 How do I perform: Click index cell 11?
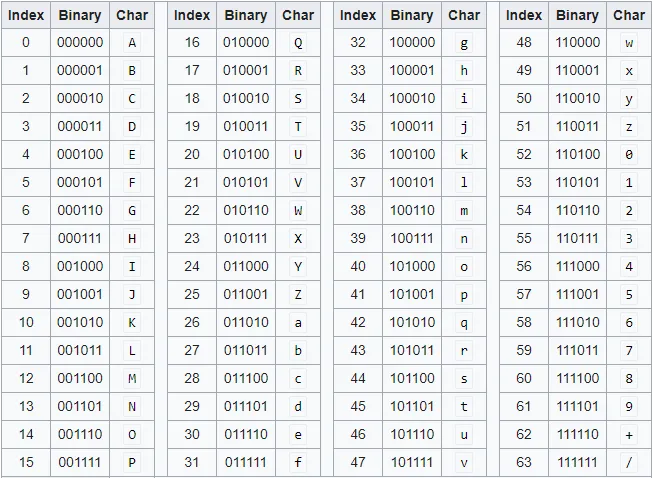[x=26, y=350]
